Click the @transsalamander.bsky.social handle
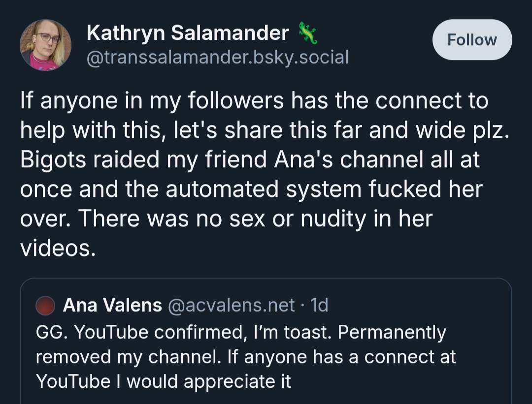532x404 pixels. pyautogui.click(x=217, y=58)
